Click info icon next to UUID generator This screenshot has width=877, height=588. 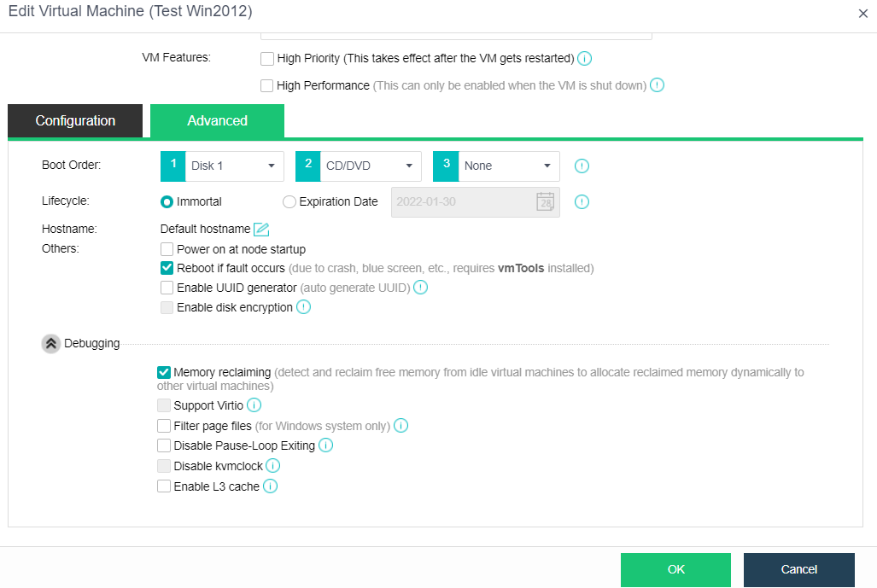pos(420,288)
